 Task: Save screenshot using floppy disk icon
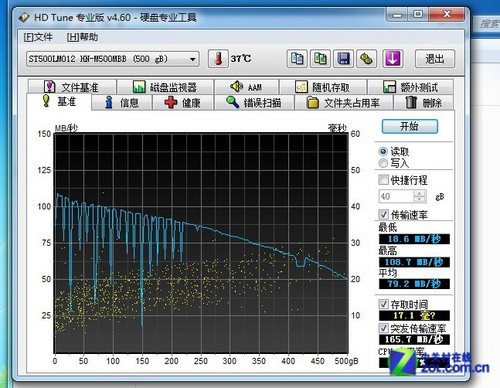coord(343,59)
